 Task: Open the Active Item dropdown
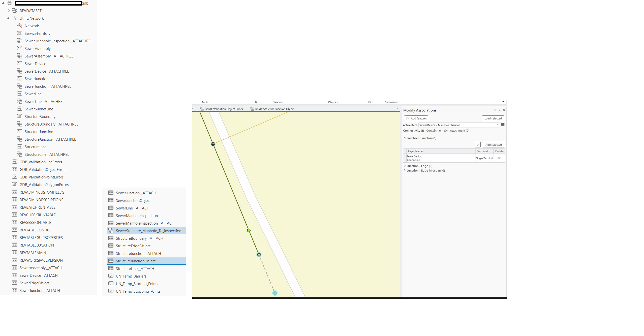click(498, 125)
